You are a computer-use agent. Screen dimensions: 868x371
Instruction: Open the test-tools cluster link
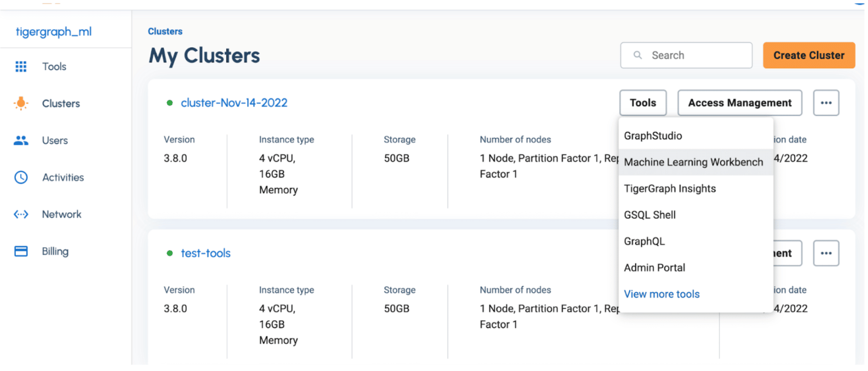pyautogui.click(x=205, y=253)
